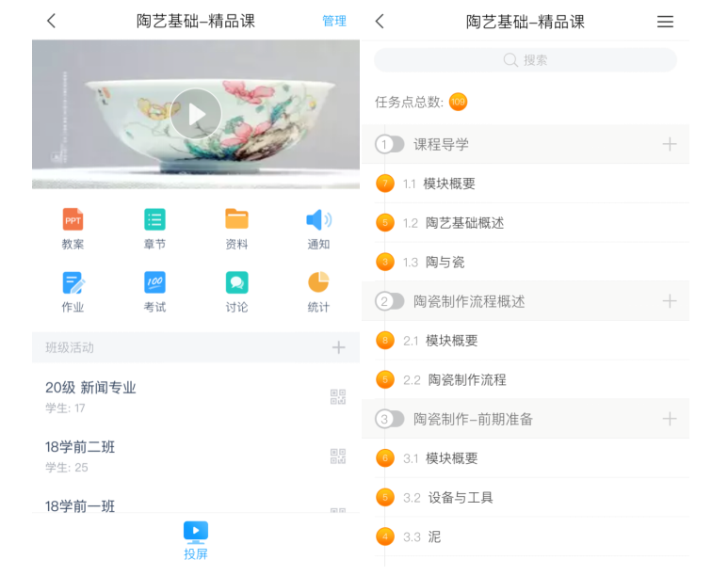The image size is (728, 576).
Task: Go back from left course screen
Action: 52,21
